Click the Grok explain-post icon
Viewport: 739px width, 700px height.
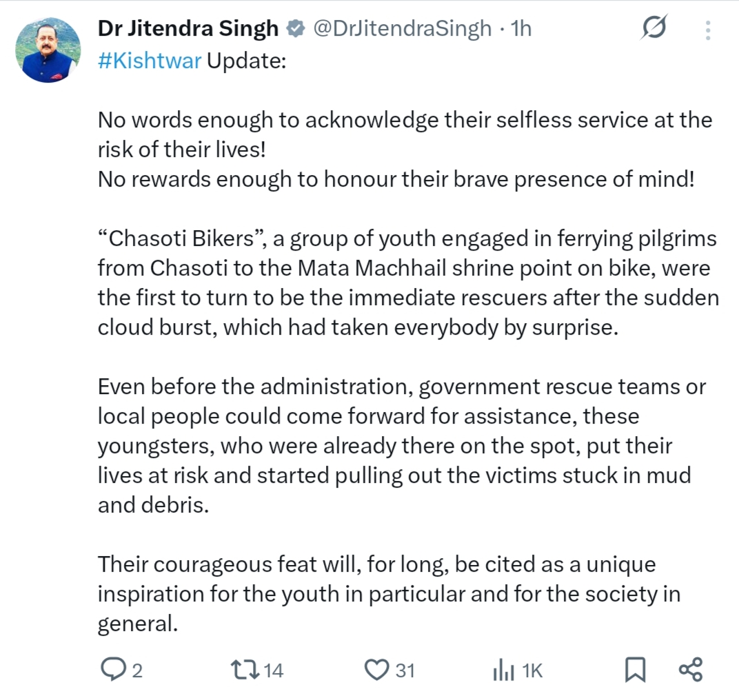pyautogui.click(x=654, y=28)
